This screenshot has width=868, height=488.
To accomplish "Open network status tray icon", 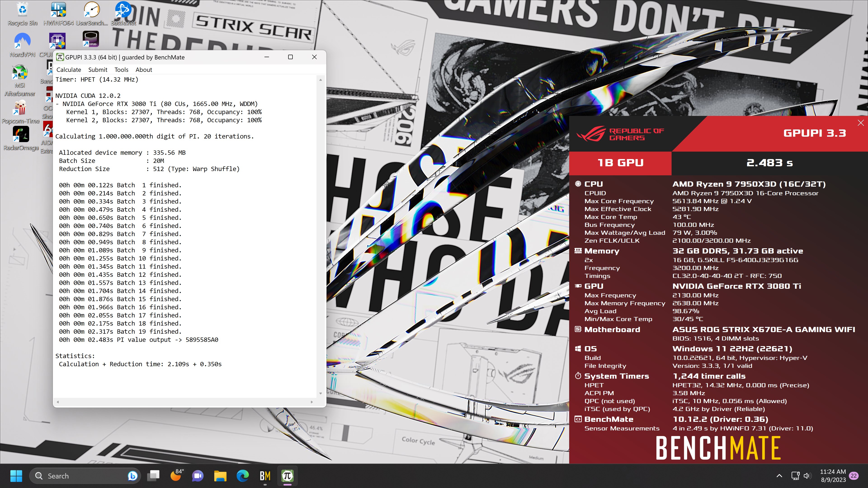I will coord(795,476).
